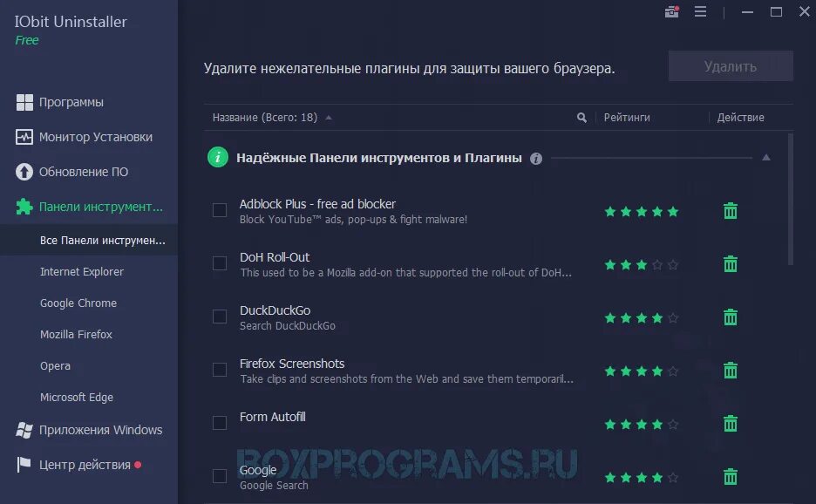The height and width of the screenshot is (504, 816).
Task: Click the star rating of DuckDuckGo
Action: 642,317
